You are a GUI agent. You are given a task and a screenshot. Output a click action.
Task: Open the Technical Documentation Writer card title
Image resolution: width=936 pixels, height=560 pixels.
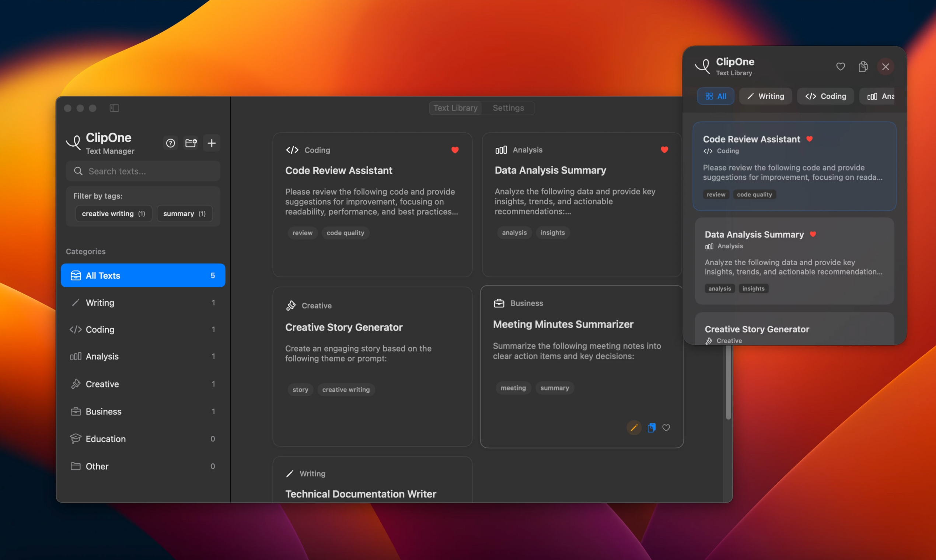pos(360,494)
